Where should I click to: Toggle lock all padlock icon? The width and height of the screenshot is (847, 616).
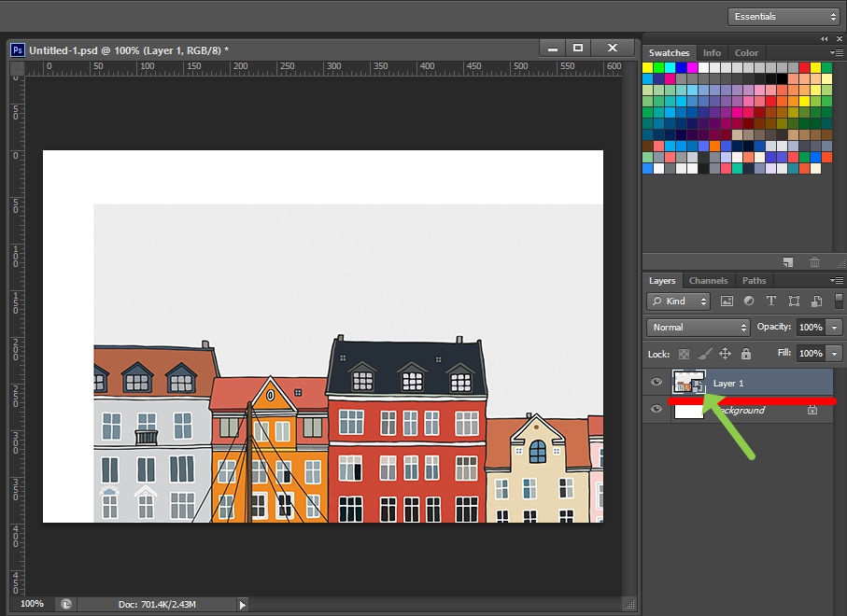[x=746, y=354]
